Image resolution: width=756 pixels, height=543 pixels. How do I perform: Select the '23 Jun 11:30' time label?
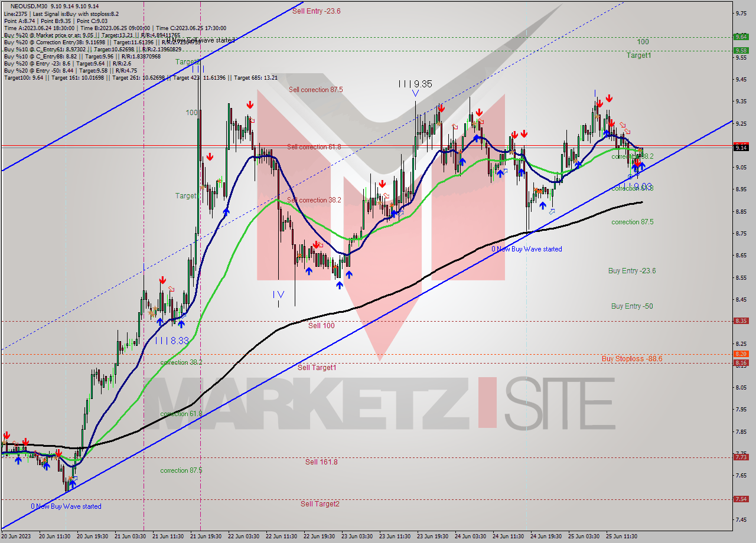(x=395, y=537)
